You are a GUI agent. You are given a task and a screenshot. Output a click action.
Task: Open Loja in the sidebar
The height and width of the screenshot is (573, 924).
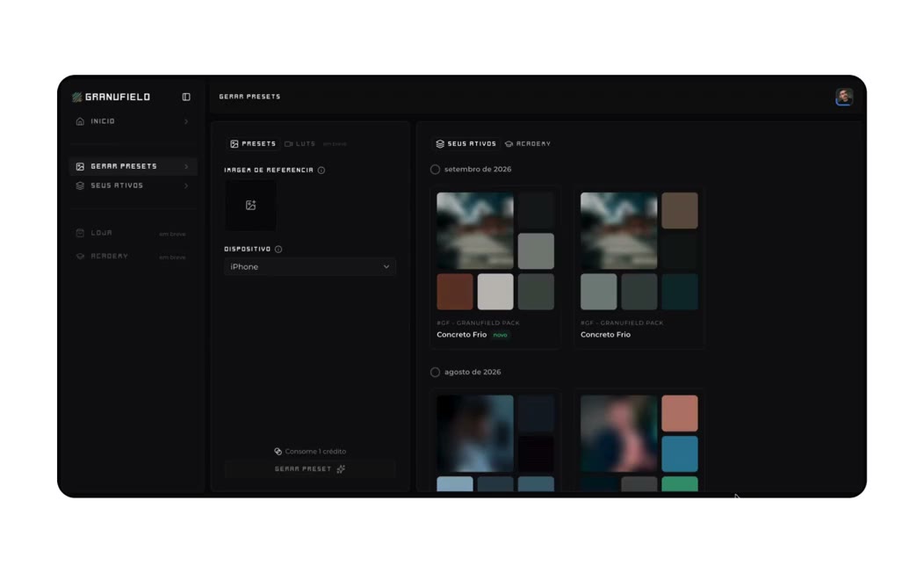pyautogui.click(x=134, y=233)
